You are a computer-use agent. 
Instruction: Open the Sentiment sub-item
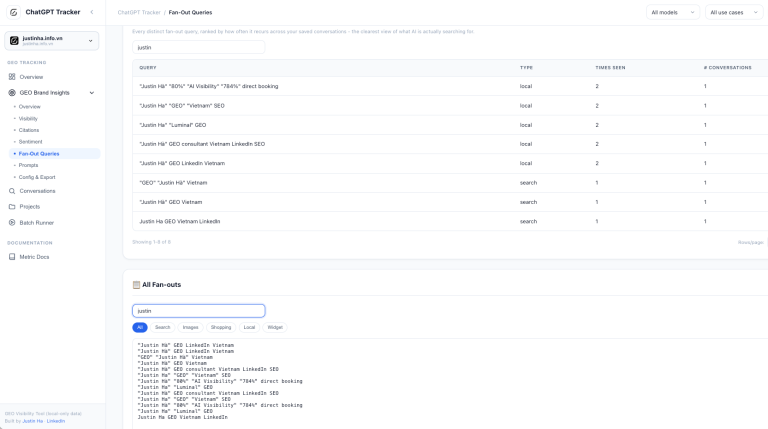[30, 142]
